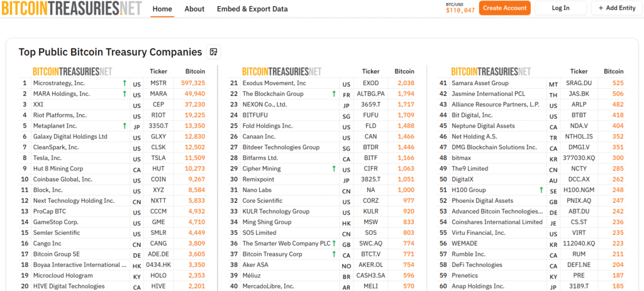Click the Bitcoin column header in first table
This screenshot has height=291, width=644.
point(195,71)
